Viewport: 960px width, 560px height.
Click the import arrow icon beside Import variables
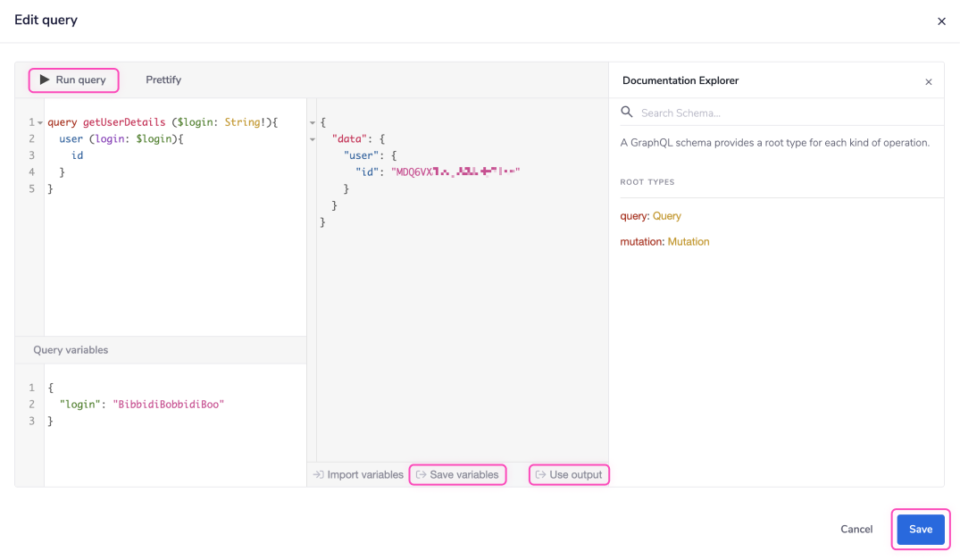[x=320, y=474]
